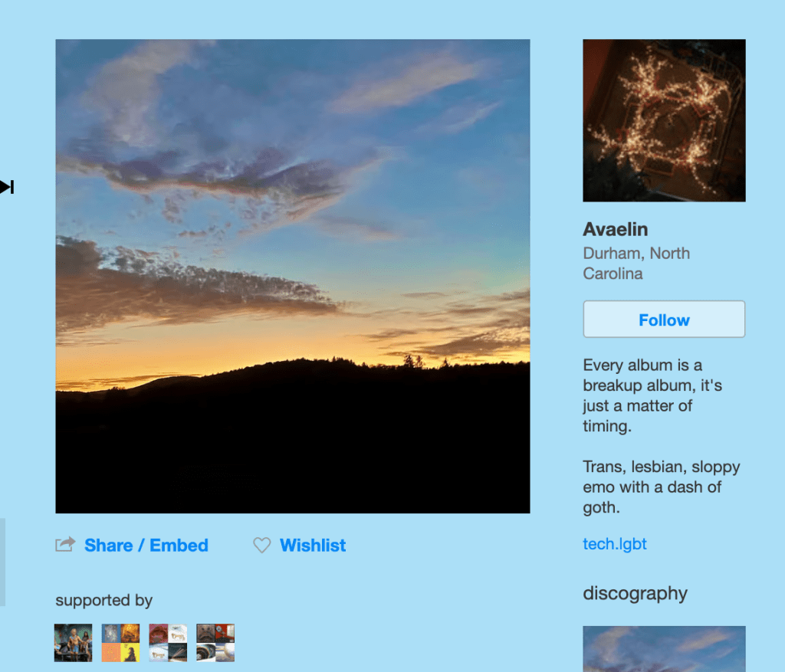
Task: Click the gray bar at left page edge
Action: pos(2,562)
